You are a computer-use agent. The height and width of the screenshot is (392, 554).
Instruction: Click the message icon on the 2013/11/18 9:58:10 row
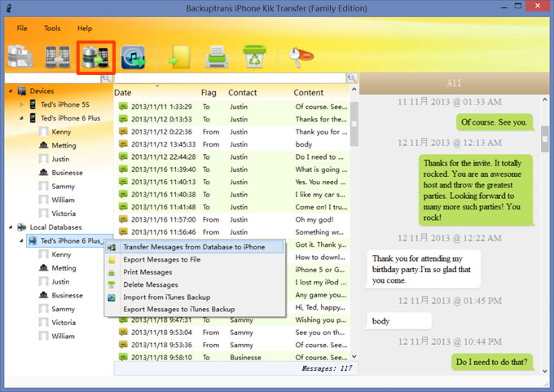click(x=123, y=357)
